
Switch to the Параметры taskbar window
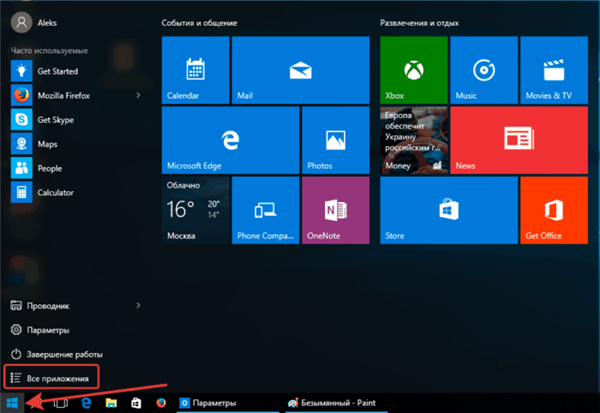(228, 403)
